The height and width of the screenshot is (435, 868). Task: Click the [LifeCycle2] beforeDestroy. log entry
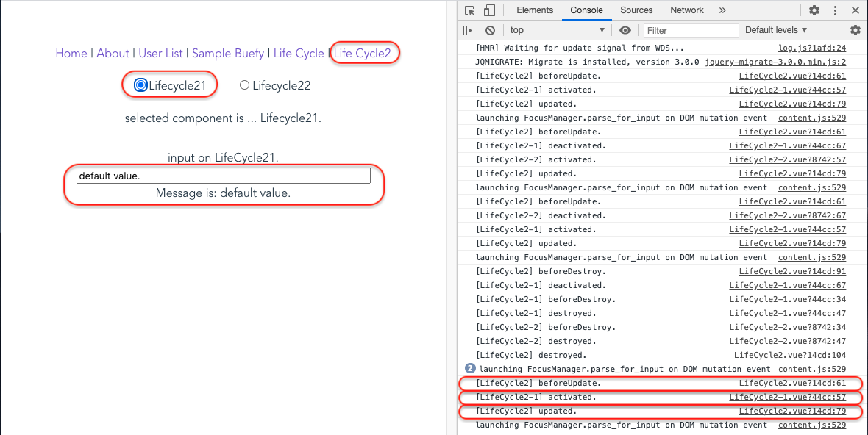click(x=541, y=271)
